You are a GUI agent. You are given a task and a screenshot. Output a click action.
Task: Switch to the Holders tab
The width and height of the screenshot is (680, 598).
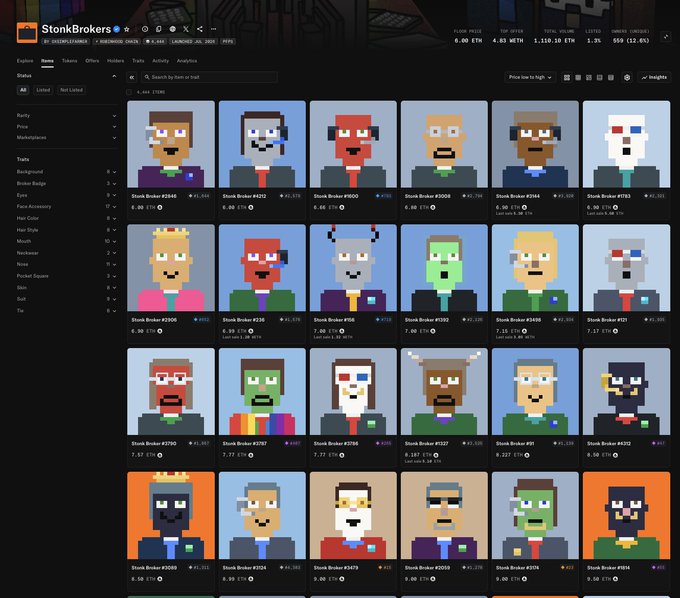(x=115, y=61)
